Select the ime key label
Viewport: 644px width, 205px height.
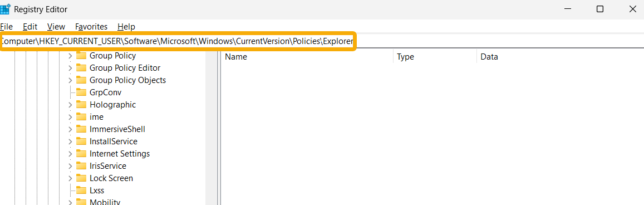[x=96, y=117]
